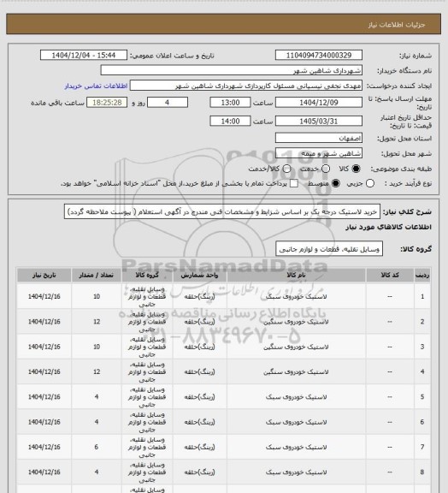Click the واحد شمارش column header
This screenshot has height=493, width=448.
(199, 275)
